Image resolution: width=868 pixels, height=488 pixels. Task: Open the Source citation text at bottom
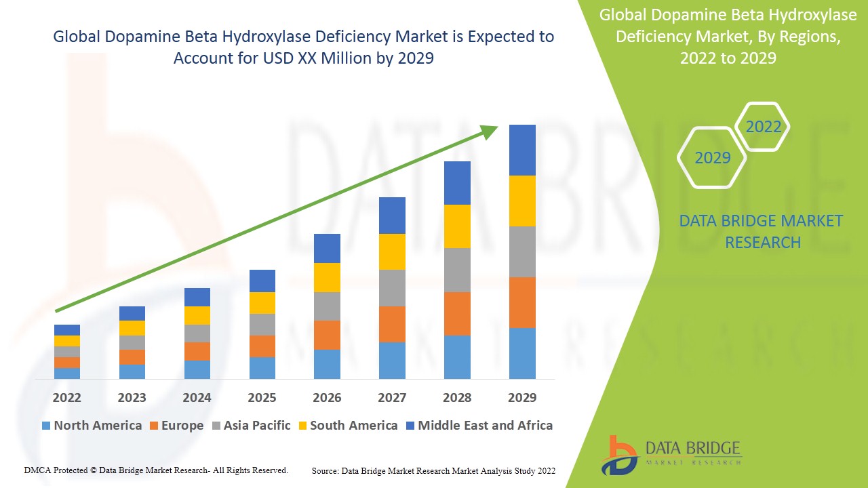433,470
